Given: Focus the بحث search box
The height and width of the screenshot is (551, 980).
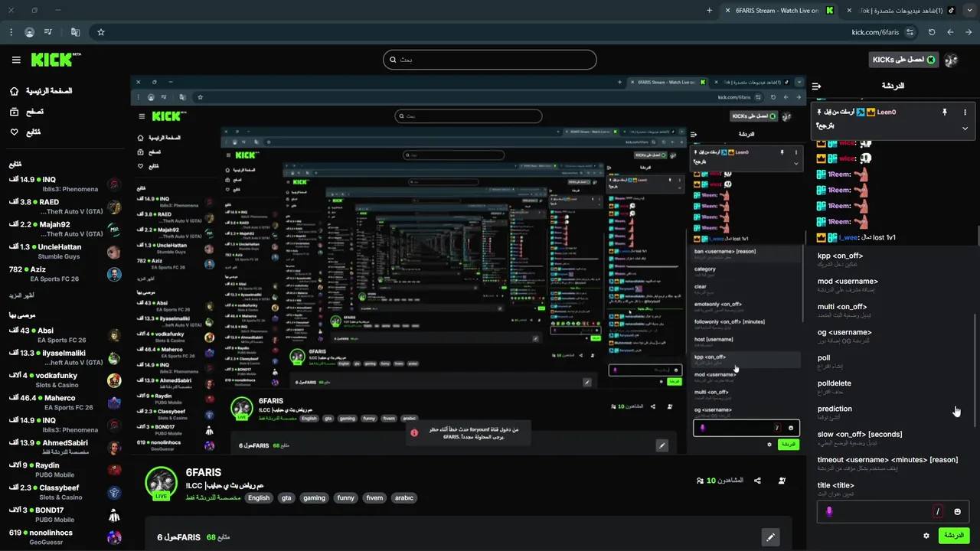Looking at the screenshot, I should click(x=489, y=60).
